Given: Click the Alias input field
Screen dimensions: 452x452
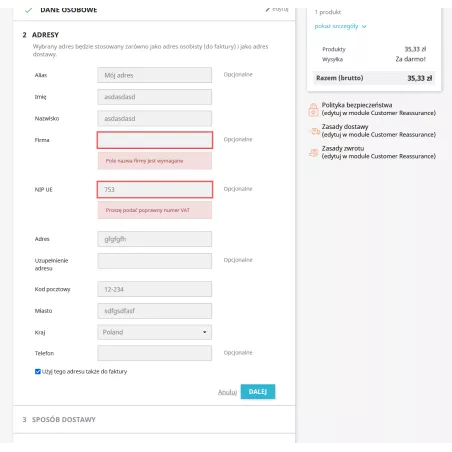Looking at the screenshot, I should coord(155,75).
